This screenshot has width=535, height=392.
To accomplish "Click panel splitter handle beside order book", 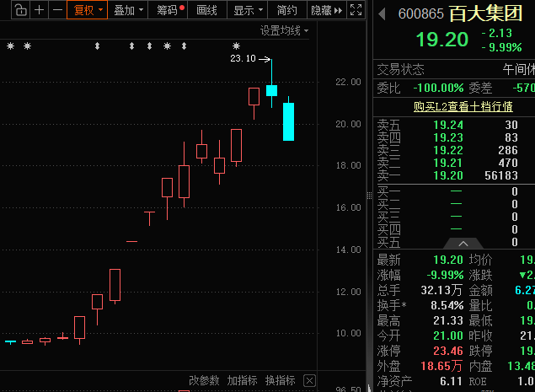I will pos(369,196).
